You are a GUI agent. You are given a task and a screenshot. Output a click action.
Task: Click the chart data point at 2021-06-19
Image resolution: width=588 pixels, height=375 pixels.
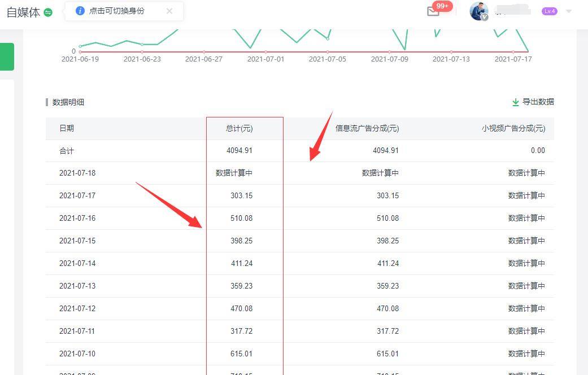tap(80, 46)
